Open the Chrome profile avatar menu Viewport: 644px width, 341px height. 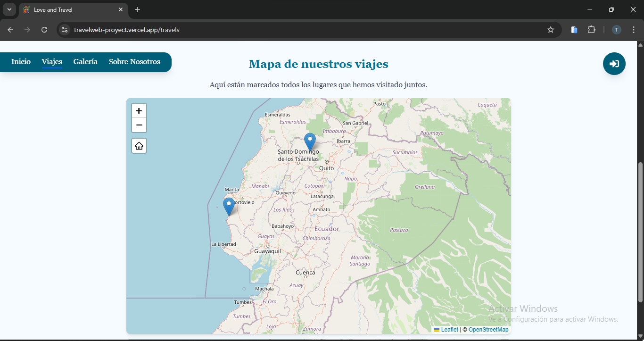pos(617,30)
